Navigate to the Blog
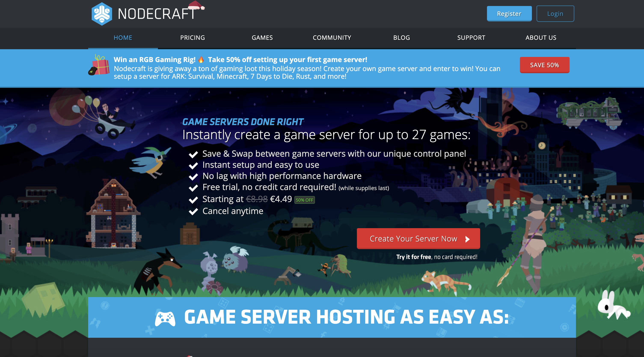The width and height of the screenshot is (644, 357). 402,38
